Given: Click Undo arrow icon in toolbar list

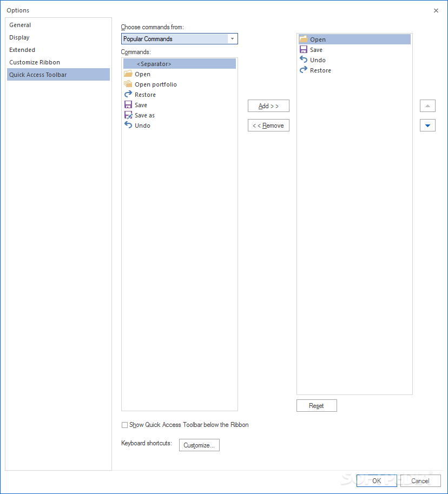Looking at the screenshot, I should coord(303,60).
